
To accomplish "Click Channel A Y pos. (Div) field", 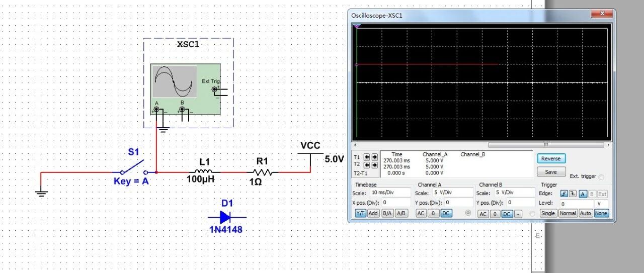I will [x=460, y=203].
